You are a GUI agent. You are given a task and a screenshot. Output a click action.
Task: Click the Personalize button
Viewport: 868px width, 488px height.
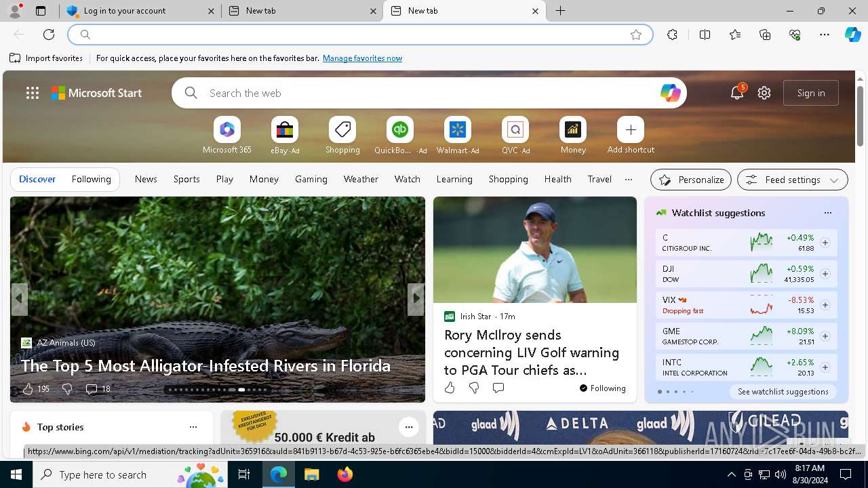click(x=691, y=180)
